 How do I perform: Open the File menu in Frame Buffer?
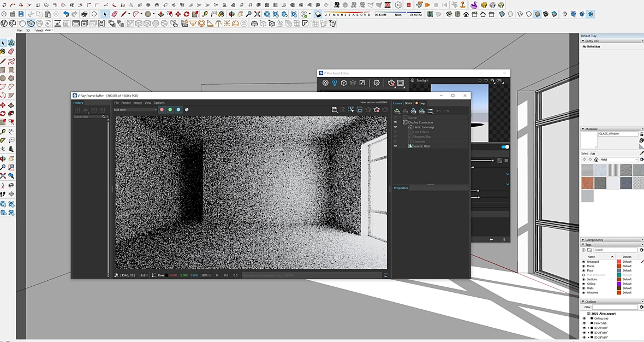coord(116,103)
